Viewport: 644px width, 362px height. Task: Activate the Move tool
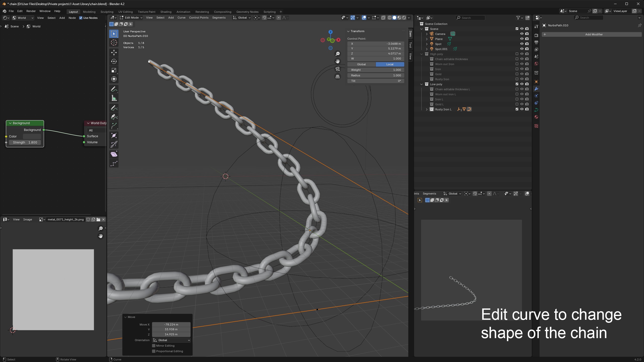point(114,53)
